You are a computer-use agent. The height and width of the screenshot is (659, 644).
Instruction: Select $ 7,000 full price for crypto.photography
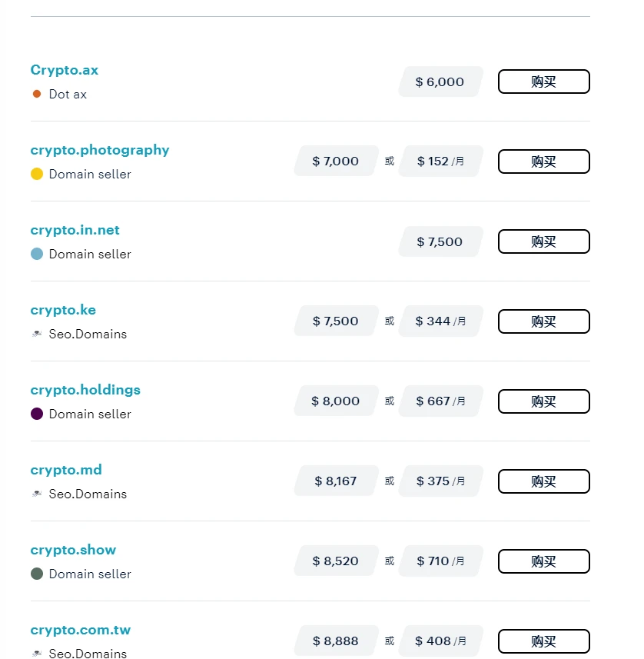click(336, 161)
